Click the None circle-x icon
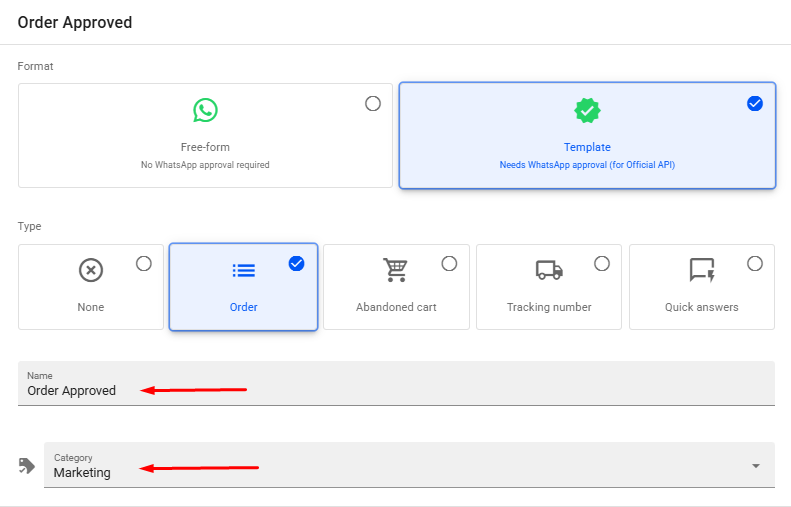 (91, 270)
